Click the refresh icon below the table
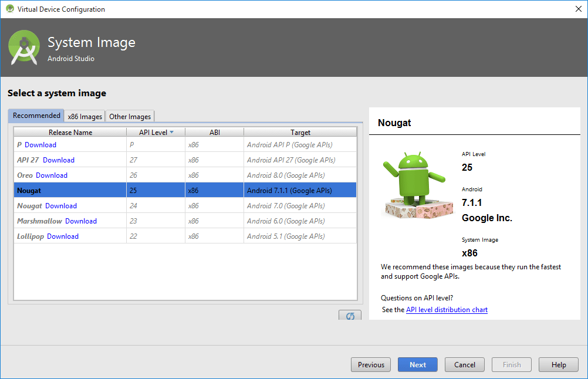 (x=350, y=316)
